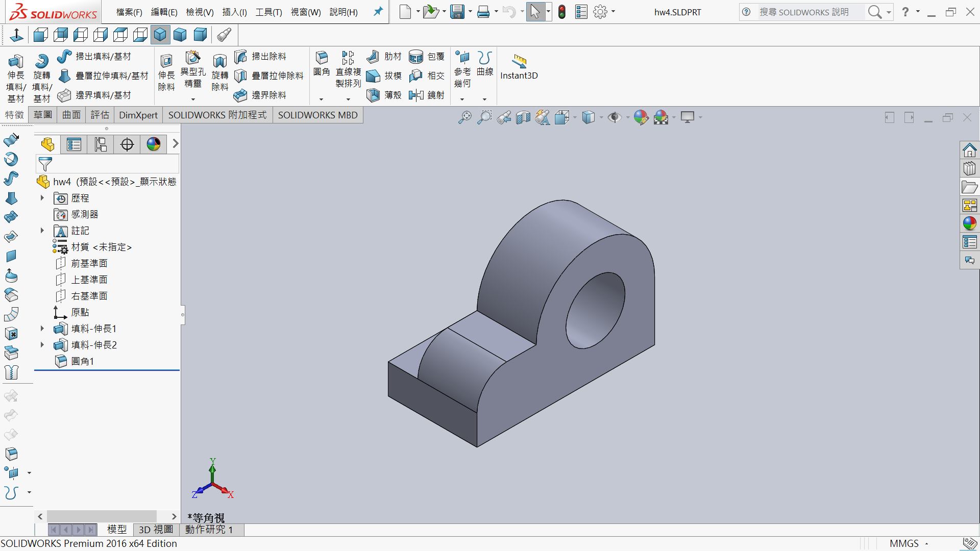Expand the 歷程 history folder
Viewport: 980px width, 551px height.
pyautogui.click(x=42, y=198)
